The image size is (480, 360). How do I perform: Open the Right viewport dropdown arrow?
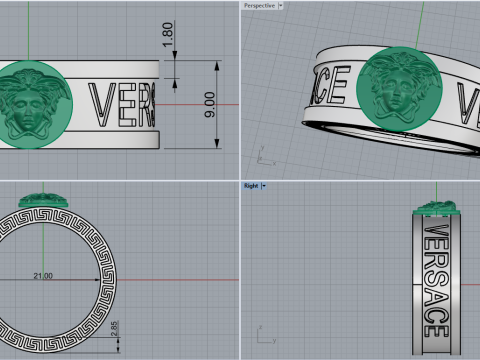[x=264, y=186]
